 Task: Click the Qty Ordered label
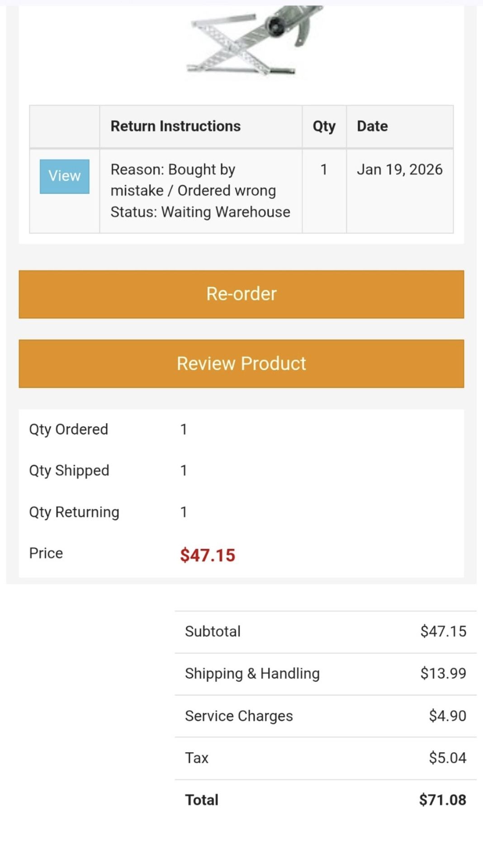pos(68,429)
